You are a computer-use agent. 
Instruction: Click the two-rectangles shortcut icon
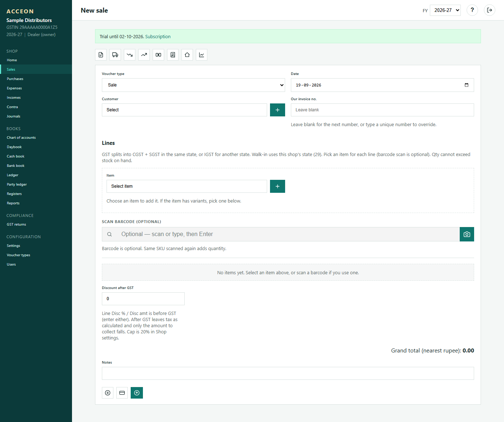tap(158, 55)
